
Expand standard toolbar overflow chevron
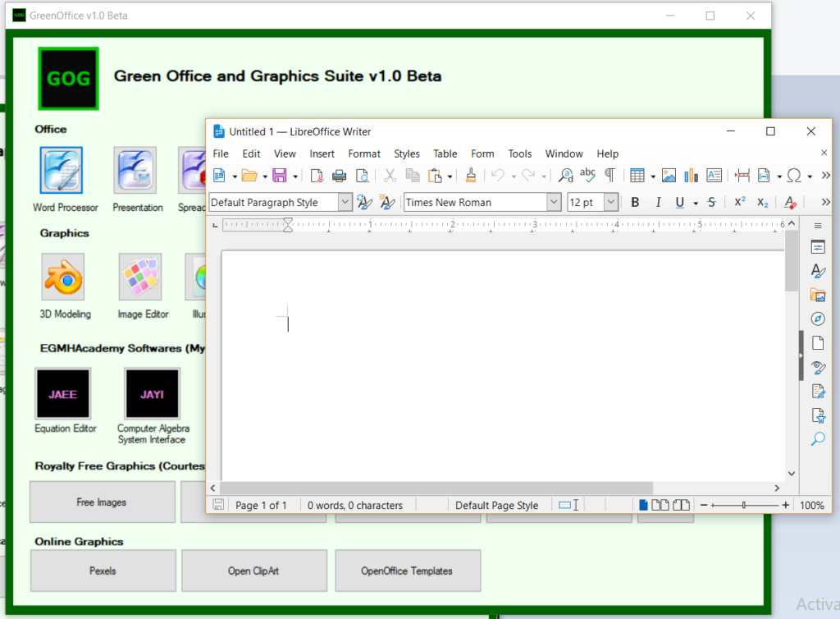(825, 175)
